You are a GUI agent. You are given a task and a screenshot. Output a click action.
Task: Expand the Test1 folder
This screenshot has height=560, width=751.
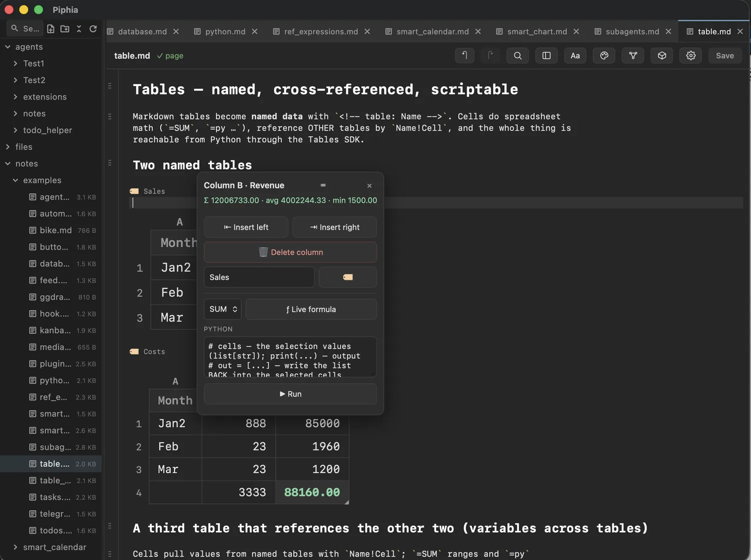16,64
